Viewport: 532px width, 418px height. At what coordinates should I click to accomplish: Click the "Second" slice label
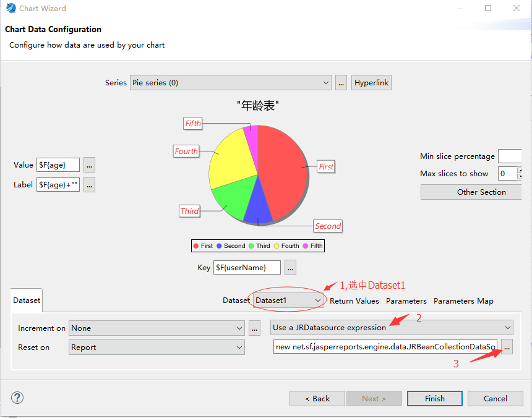pyautogui.click(x=328, y=226)
